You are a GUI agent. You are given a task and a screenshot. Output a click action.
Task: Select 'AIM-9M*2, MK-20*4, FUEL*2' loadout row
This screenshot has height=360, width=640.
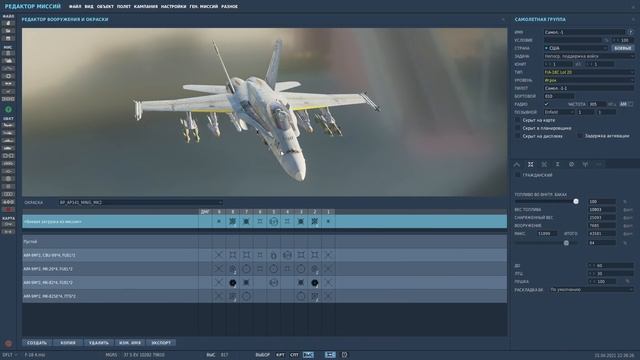click(x=264, y=269)
